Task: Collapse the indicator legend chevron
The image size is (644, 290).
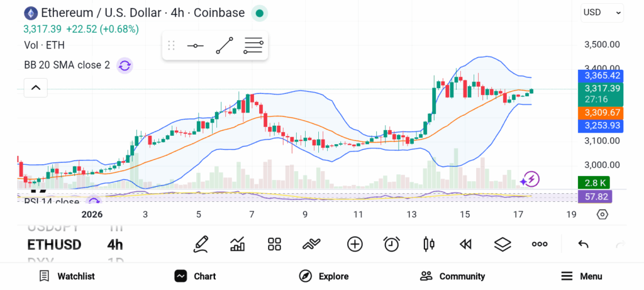Action: 36,87
